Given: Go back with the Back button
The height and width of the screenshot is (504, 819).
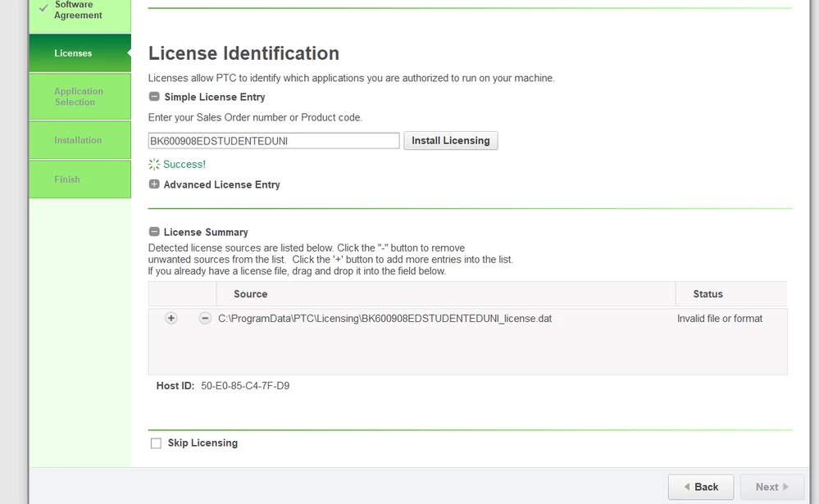Looking at the screenshot, I should [701, 487].
